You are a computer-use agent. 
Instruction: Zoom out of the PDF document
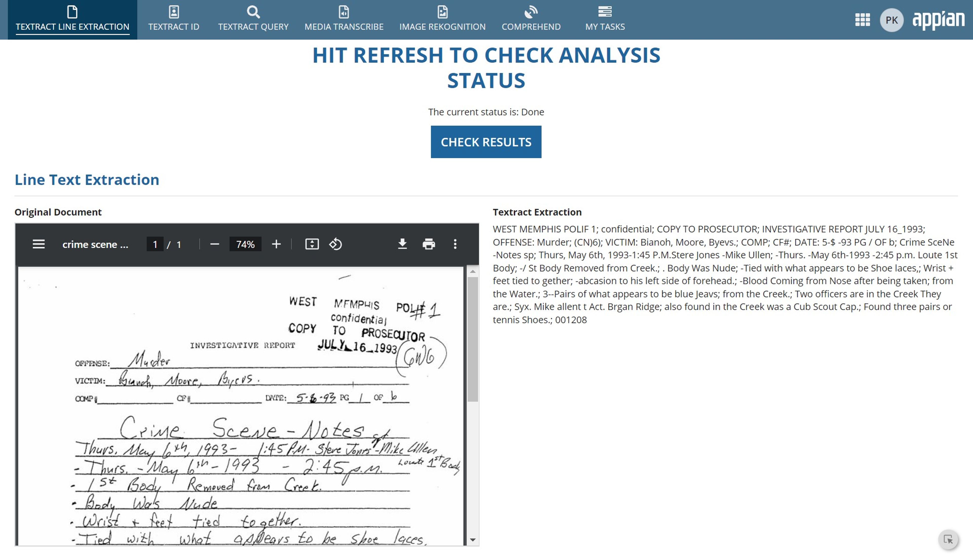click(214, 244)
